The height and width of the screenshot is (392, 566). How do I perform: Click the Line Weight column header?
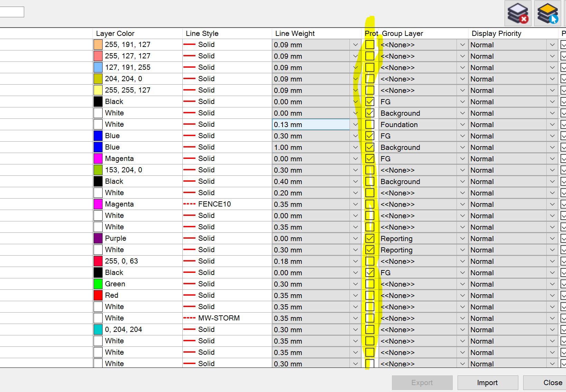point(295,34)
